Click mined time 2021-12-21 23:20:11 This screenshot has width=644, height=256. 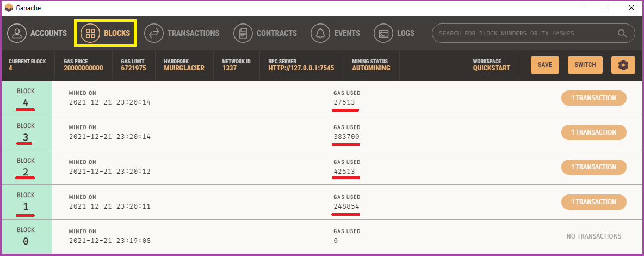coord(110,206)
